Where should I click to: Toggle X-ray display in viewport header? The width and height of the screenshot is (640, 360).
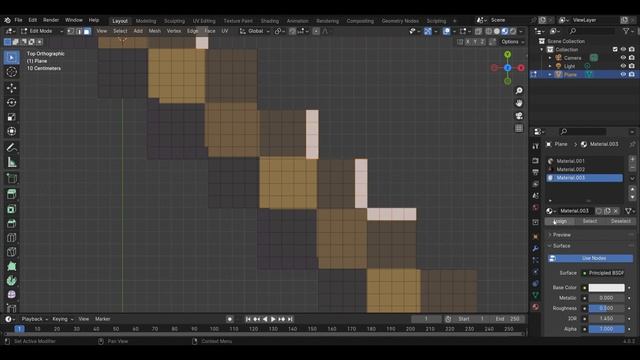coord(478,31)
